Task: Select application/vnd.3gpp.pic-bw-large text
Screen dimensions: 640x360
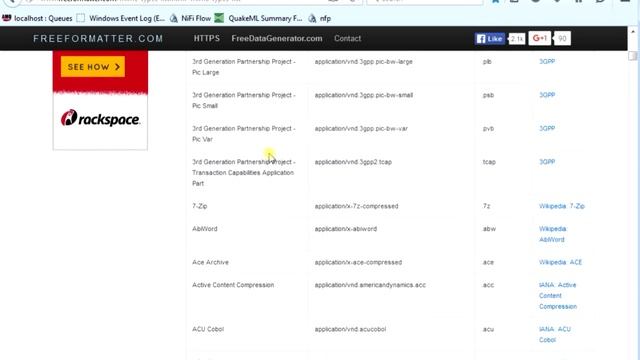Action: pyautogui.click(x=364, y=62)
